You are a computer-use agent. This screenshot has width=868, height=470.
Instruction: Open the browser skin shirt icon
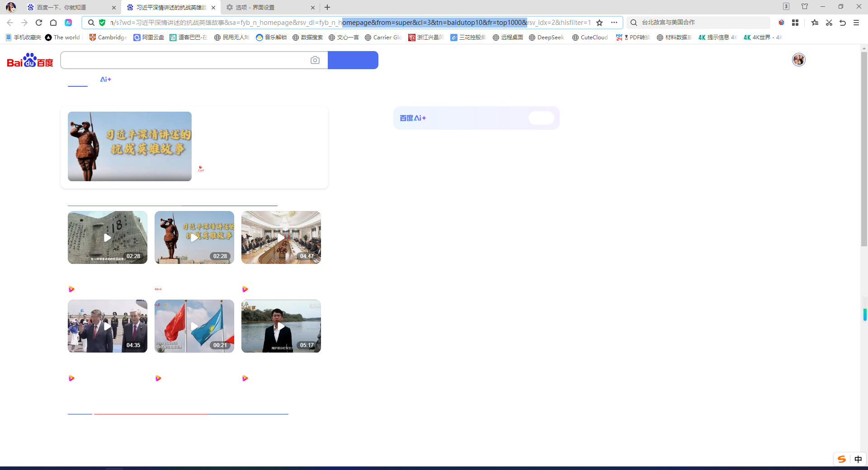click(x=805, y=7)
